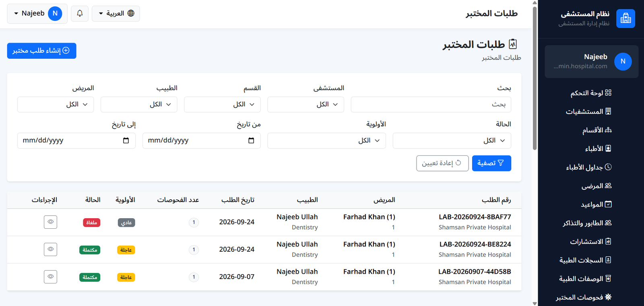Click the departments icon in sidebar

tap(608, 130)
